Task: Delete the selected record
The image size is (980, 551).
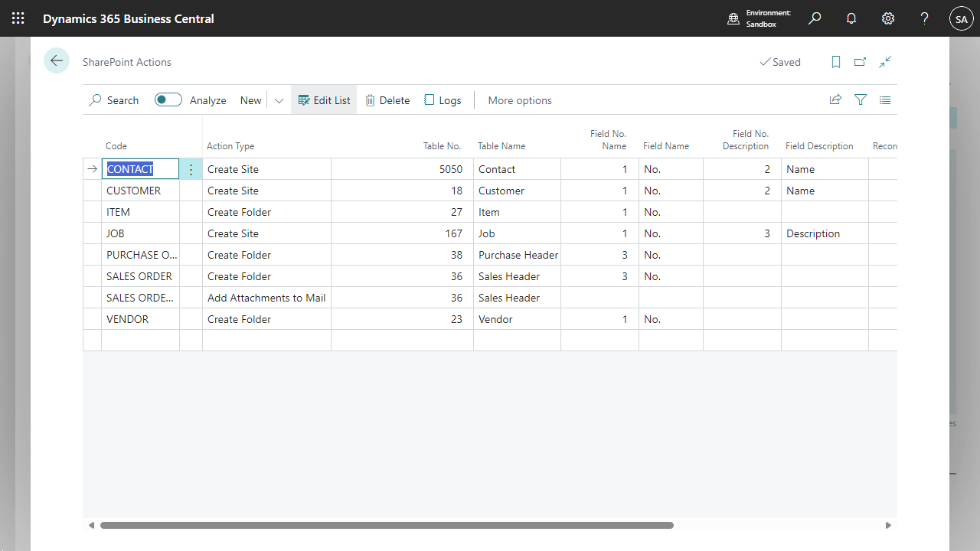Action: coord(387,100)
